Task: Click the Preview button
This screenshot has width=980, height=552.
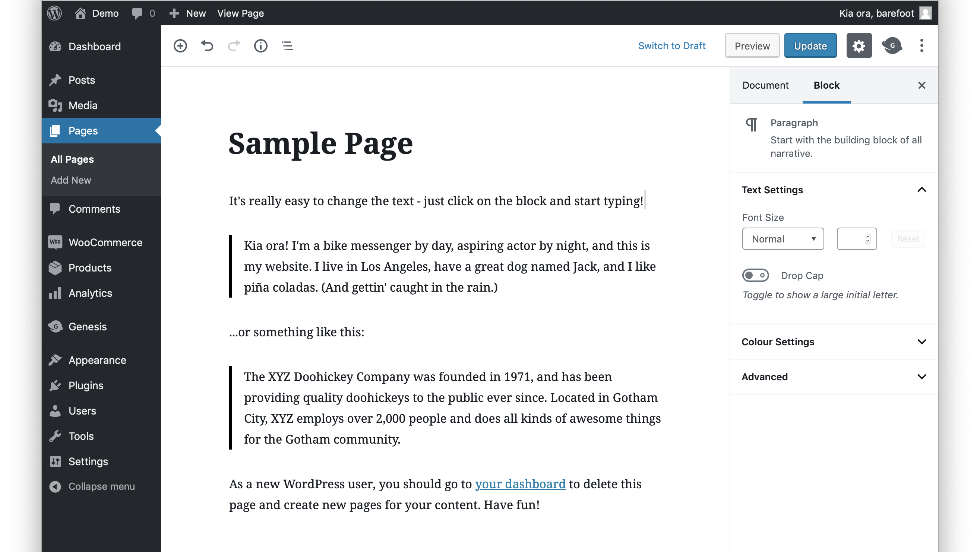Action: point(752,45)
